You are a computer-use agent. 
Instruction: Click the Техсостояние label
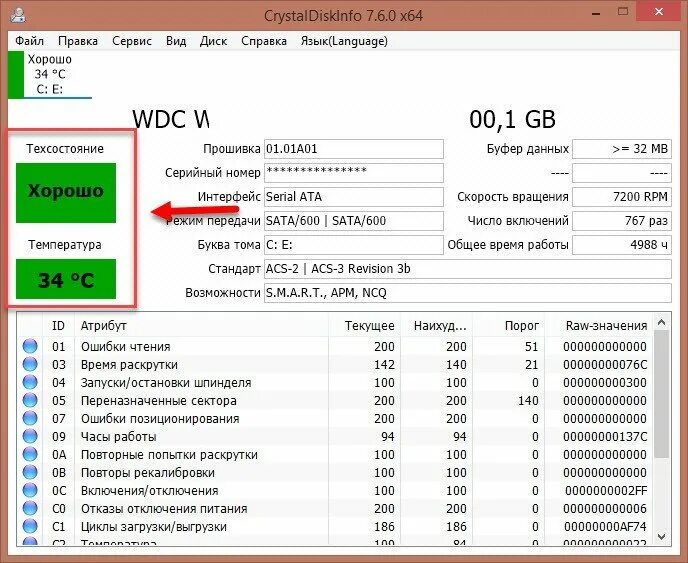tap(65, 149)
